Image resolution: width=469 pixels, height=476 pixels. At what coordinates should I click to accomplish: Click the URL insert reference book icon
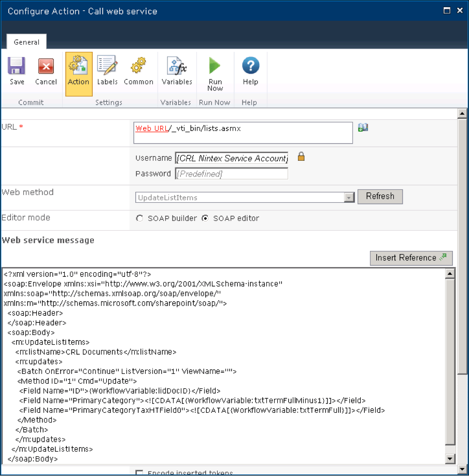[363, 128]
